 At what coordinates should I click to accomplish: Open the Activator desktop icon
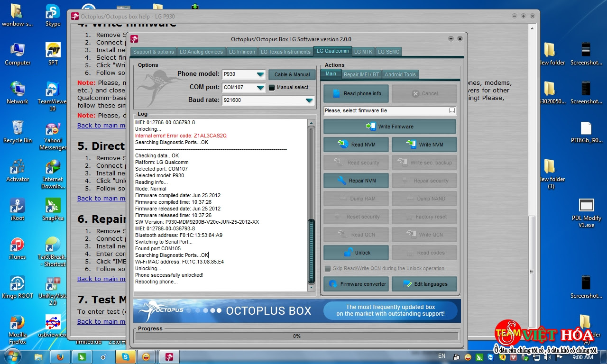point(18,171)
